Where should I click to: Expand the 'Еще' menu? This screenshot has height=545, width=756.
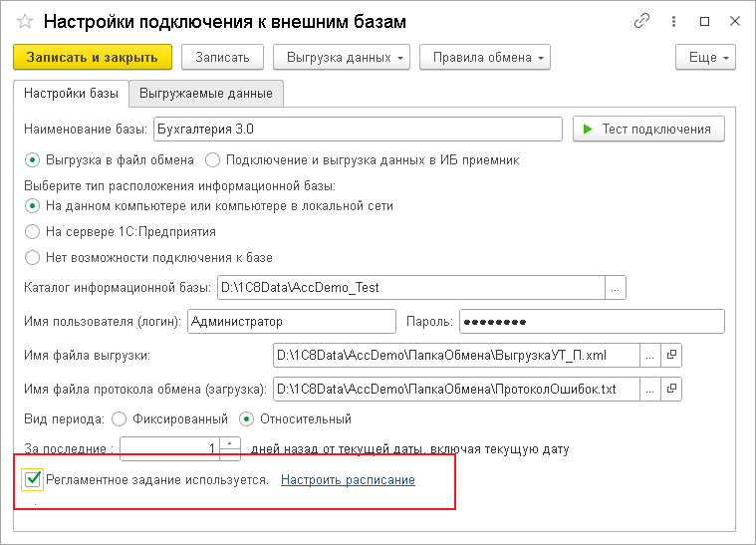tap(705, 58)
